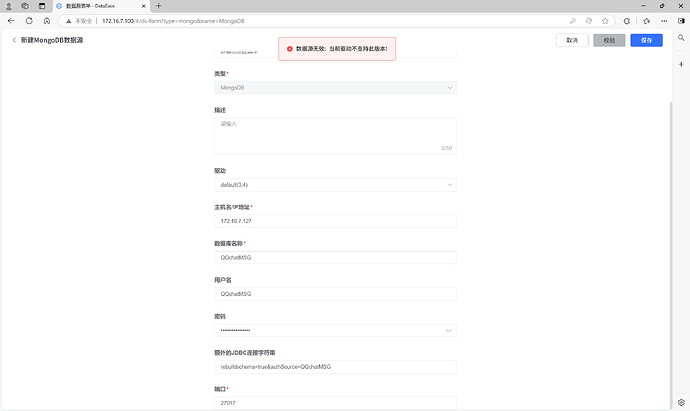
Task: Open a new browser tab
Action: [x=158, y=6]
